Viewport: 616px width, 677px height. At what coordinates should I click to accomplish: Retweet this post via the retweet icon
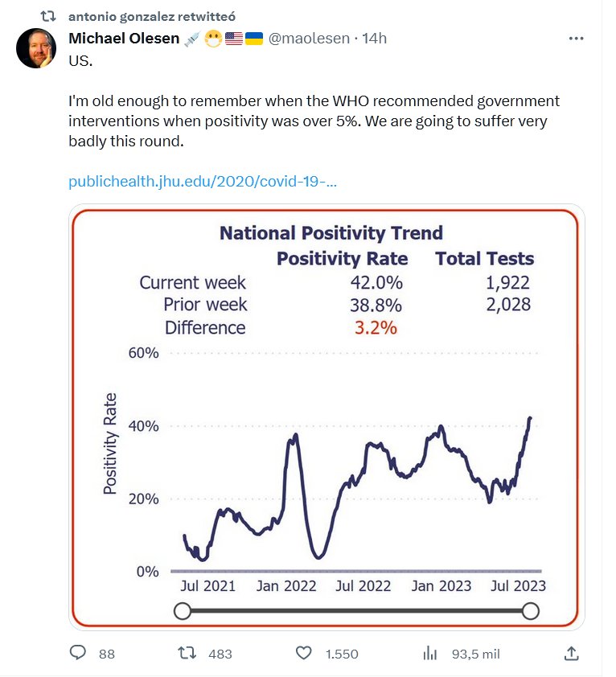[186, 654]
